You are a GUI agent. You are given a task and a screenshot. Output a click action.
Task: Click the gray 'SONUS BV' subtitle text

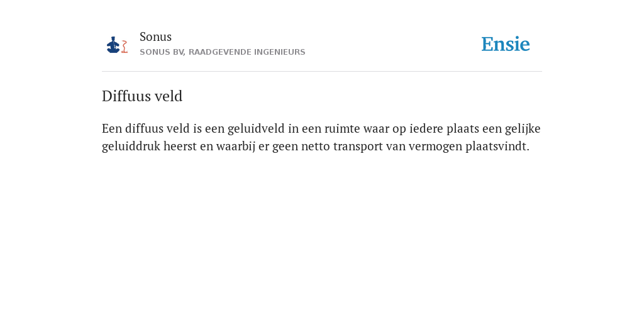coord(162,52)
